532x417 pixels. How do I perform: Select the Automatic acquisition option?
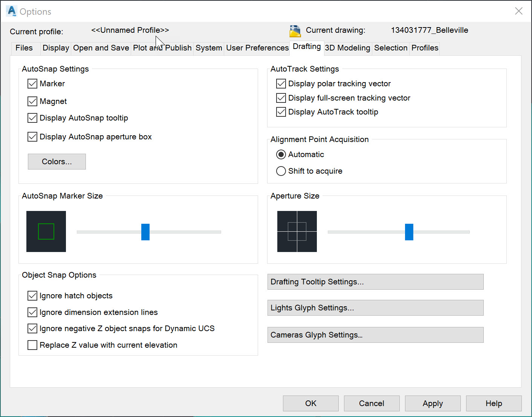click(281, 154)
